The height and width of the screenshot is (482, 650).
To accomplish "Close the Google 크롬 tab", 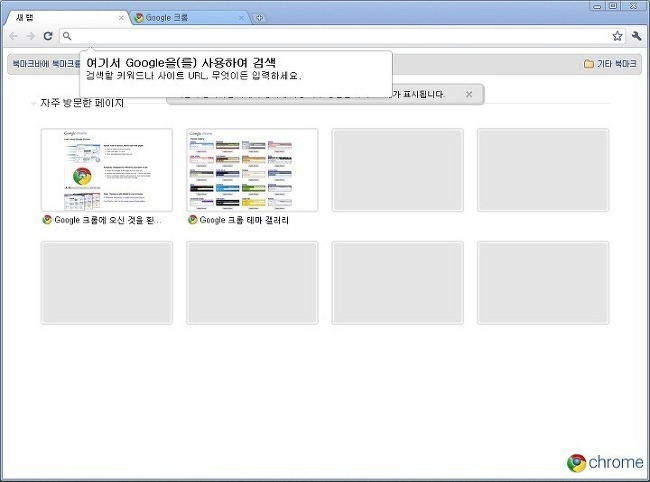I will 241,18.
